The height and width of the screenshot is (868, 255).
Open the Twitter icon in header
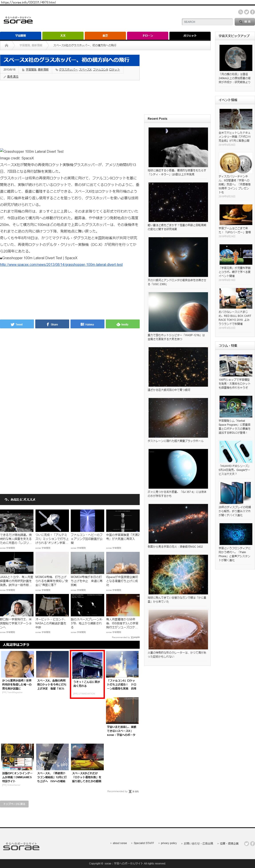tap(246, 12)
